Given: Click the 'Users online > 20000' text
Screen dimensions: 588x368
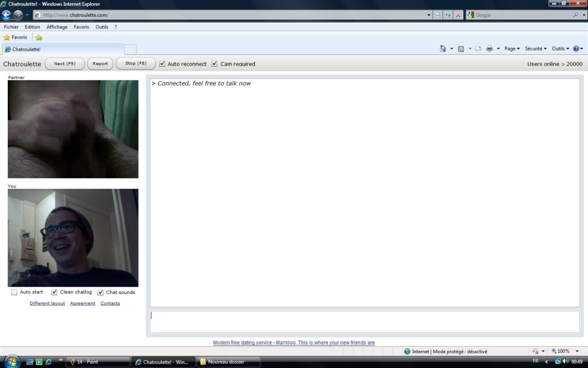Looking at the screenshot, I should tap(555, 64).
